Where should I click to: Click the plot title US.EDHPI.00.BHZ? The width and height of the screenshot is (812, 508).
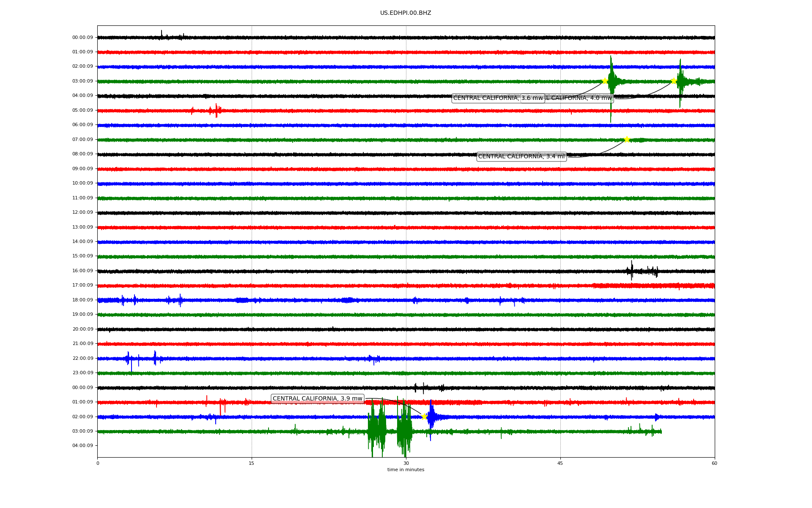click(x=405, y=13)
